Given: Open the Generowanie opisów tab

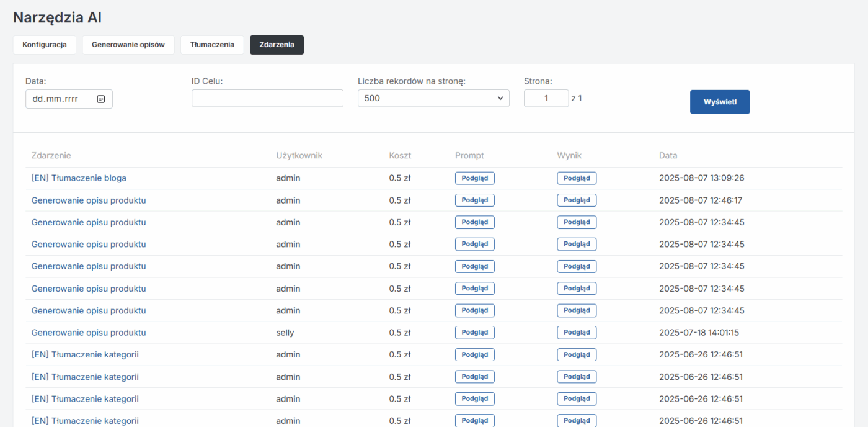Looking at the screenshot, I should (128, 45).
